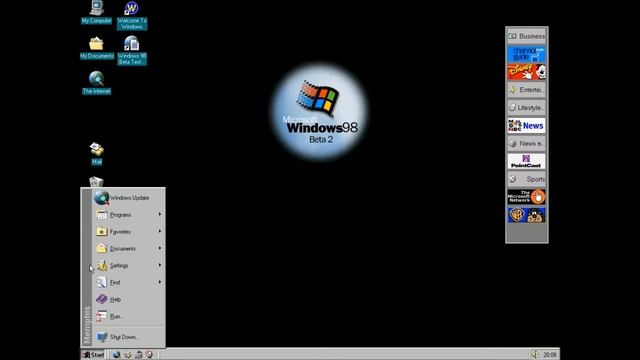This screenshot has height=360, width=640.
Task: Launch Internet Explorer from Quick Launch
Action: [x=116, y=355]
